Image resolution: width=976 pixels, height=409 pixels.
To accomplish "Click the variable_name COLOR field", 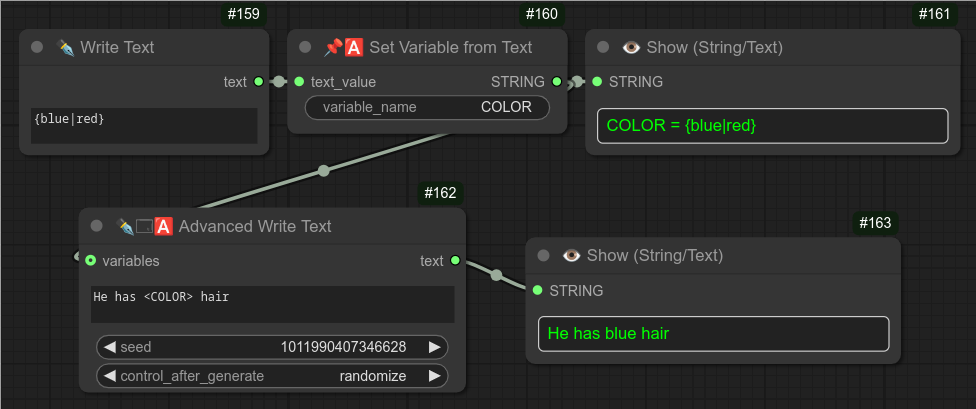I will coord(427,107).
